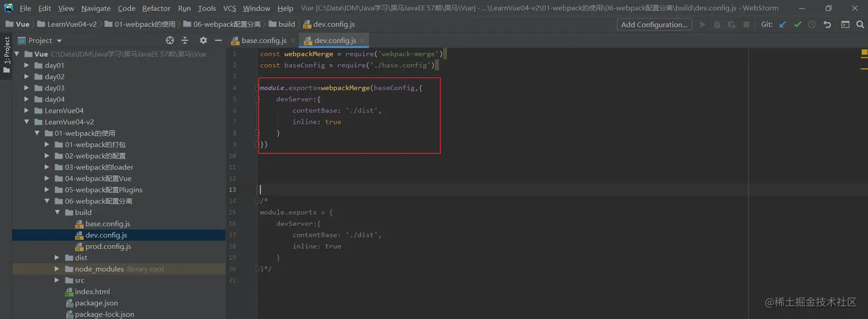Image resolution: width=868 pixels, height=319 pixels.
Task: Open Search Everywhere magnifier icon
Action: pos(860,25)
